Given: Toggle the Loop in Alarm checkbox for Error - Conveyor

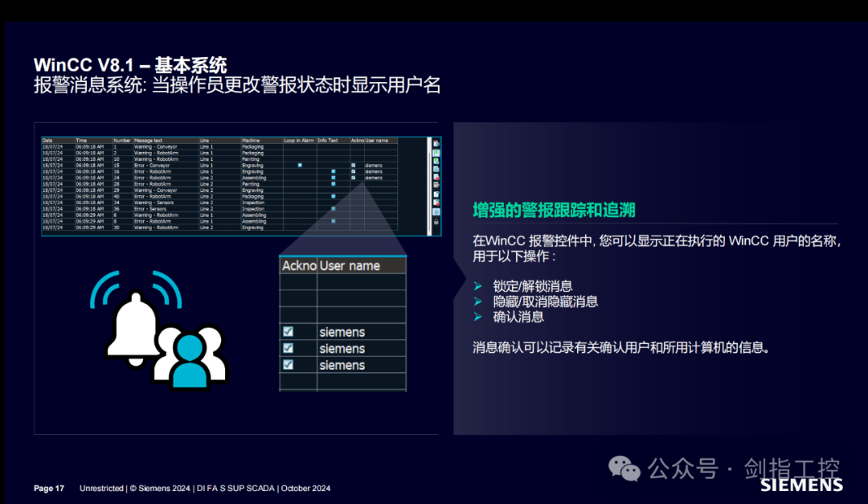Looking at the screenshot, I should click(300, 166).
